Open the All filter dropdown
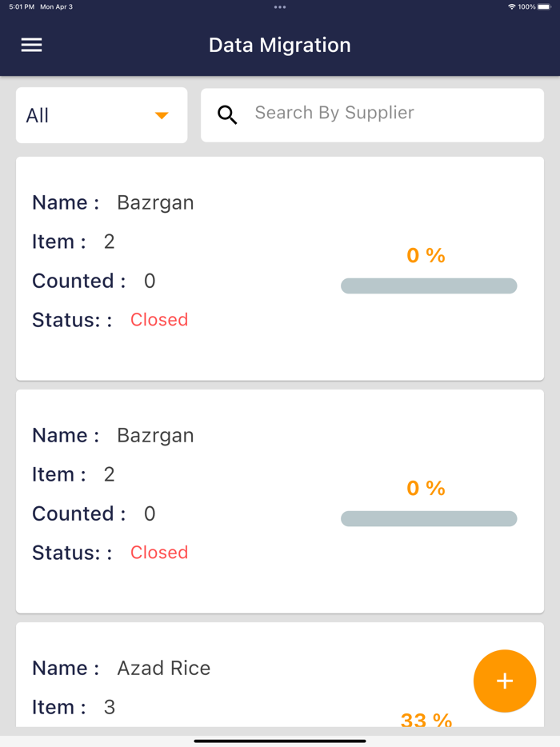This screenshot has width=560, height=747. point(101,114)
